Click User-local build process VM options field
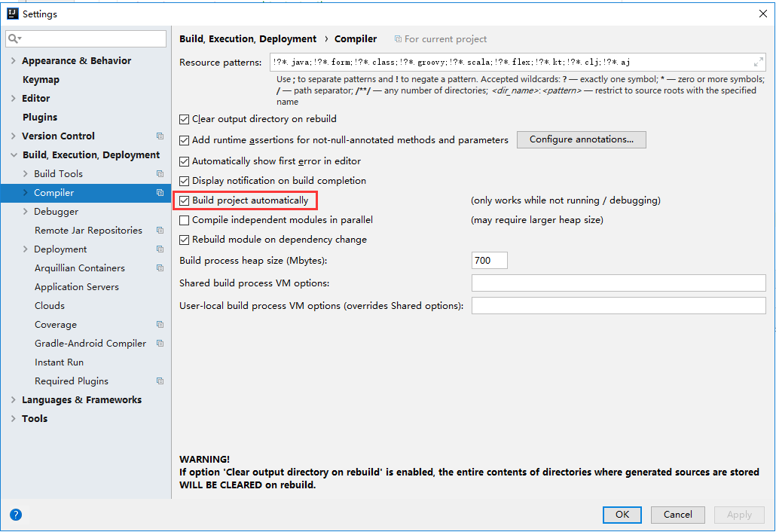776x532 pixels. (619, 306)
